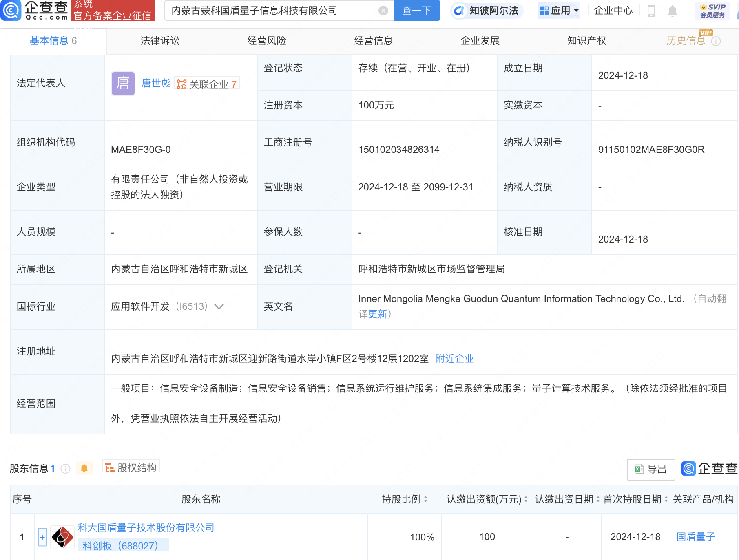Select registration number 150102034826314
The width and height of the screenshot is (739, 560).
pos(399,150)
